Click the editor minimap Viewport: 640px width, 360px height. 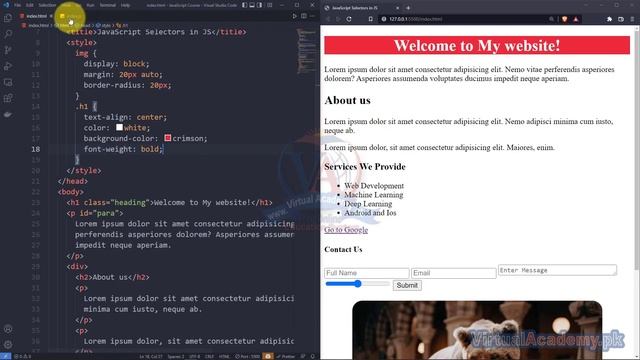pos(307,51)
